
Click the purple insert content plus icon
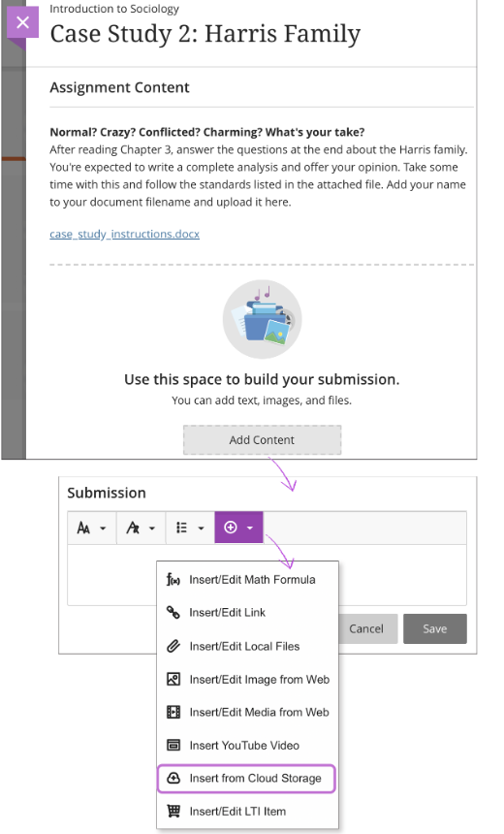click(231, 528)
